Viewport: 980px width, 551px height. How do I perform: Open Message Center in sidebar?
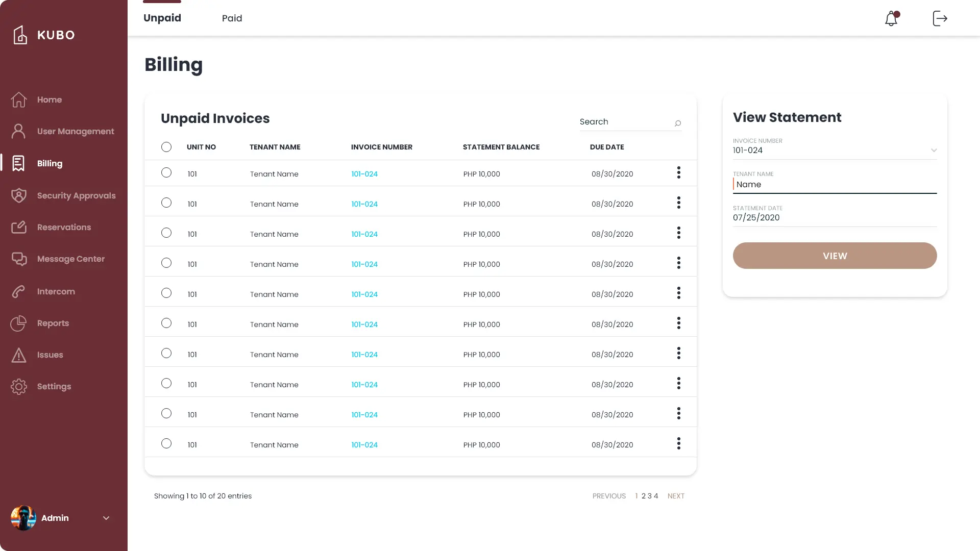(x=70, y=259)
